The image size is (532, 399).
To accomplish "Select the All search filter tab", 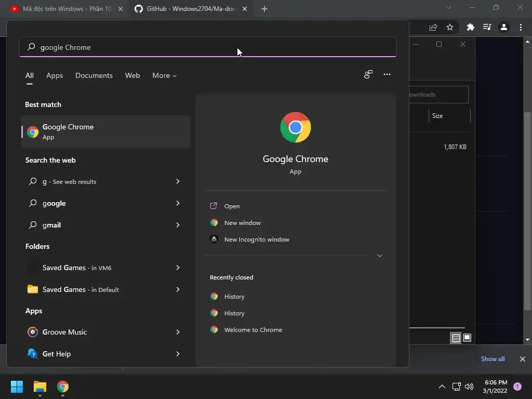I will [x=30, y=75].
